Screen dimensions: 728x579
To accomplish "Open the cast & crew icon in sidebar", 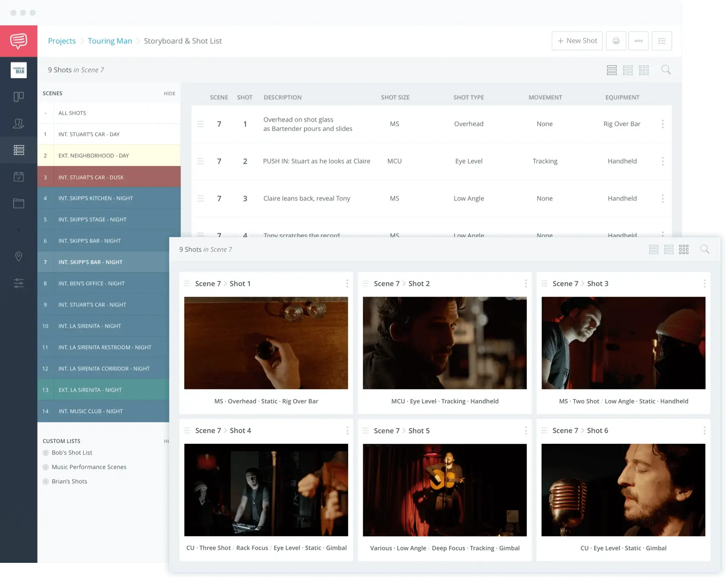I will [18, 124].
